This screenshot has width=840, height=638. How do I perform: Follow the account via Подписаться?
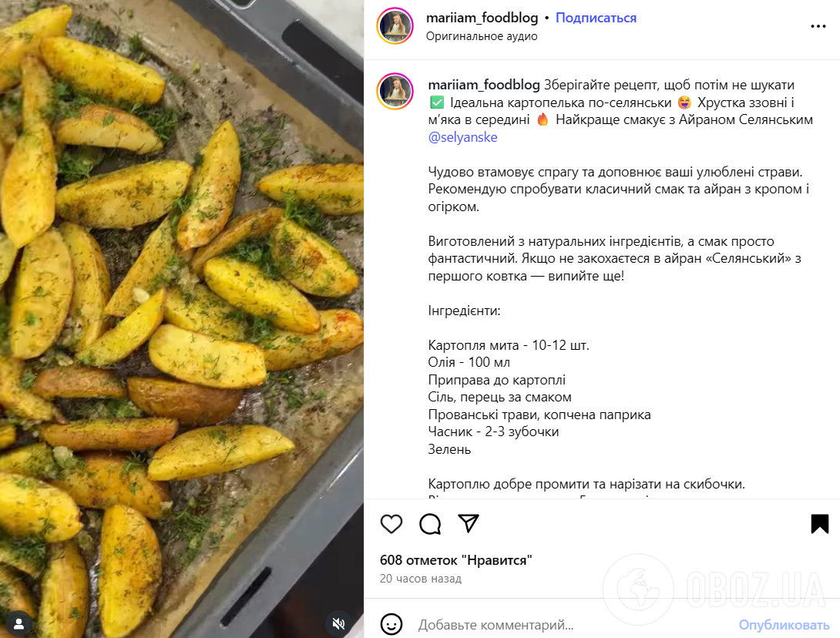pyautogui.click(x=596, y=18)
